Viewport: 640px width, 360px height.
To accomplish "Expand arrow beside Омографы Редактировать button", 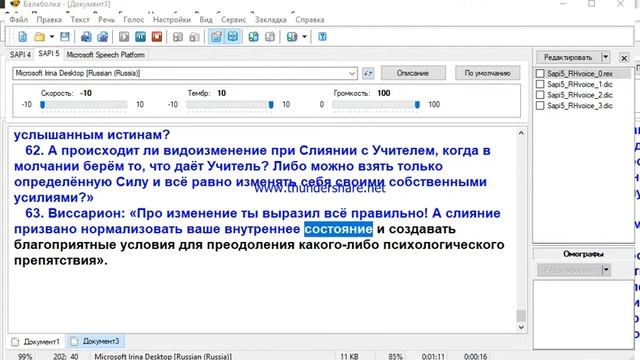I will [x=606, y=270].
